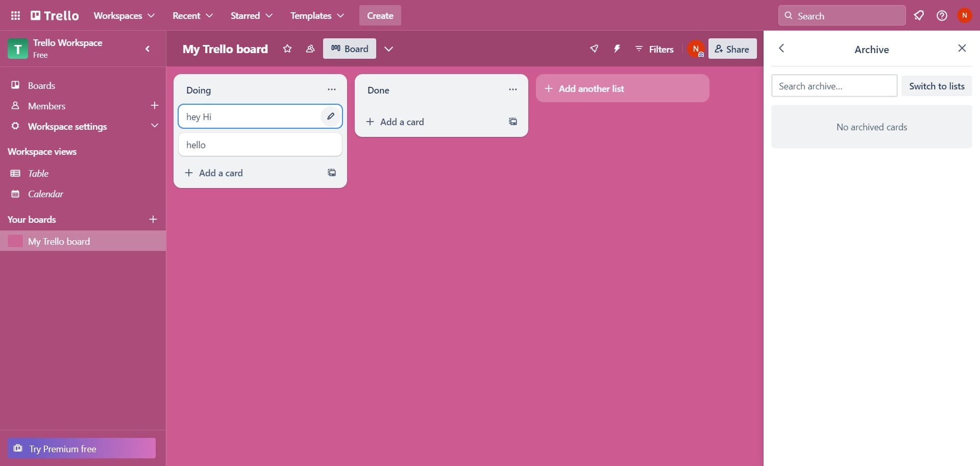Viewport: 980px width, 466px height.
Task: Open the help question mark icon
Action: (942, 16)
